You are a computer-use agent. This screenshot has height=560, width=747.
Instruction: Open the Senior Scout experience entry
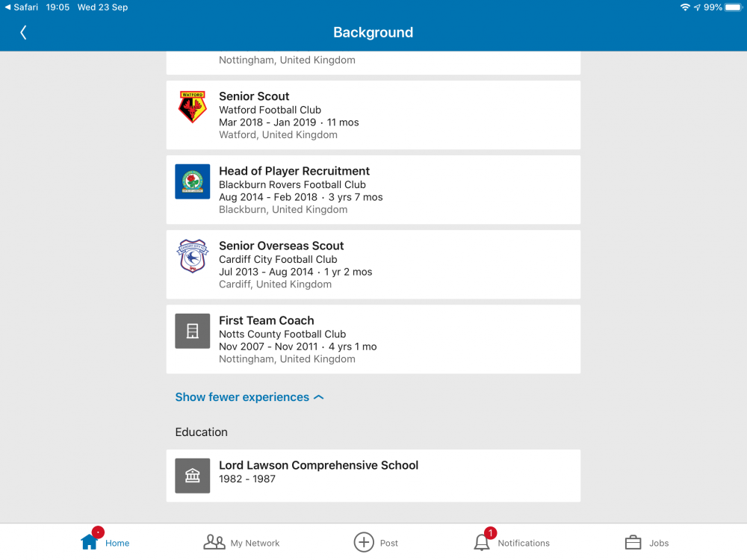click(x=254, y=96)
